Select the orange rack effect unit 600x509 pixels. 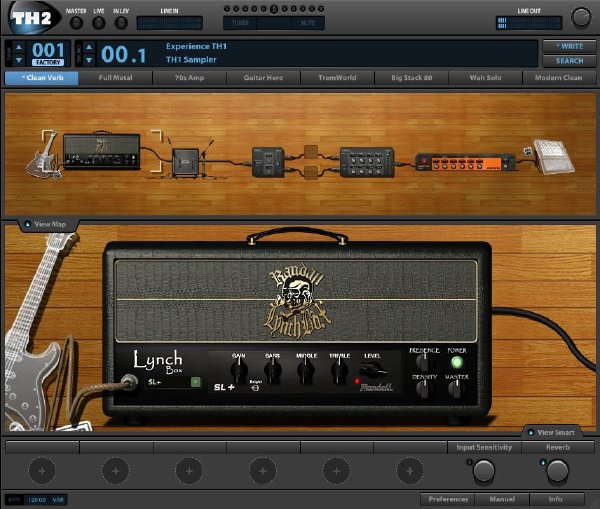click(466, 162)
